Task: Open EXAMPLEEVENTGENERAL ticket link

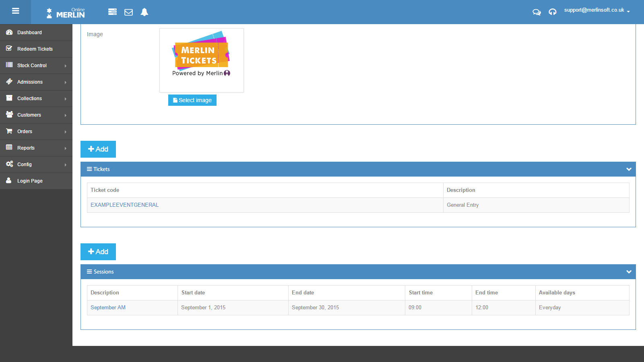Action: tap(124, 205)
